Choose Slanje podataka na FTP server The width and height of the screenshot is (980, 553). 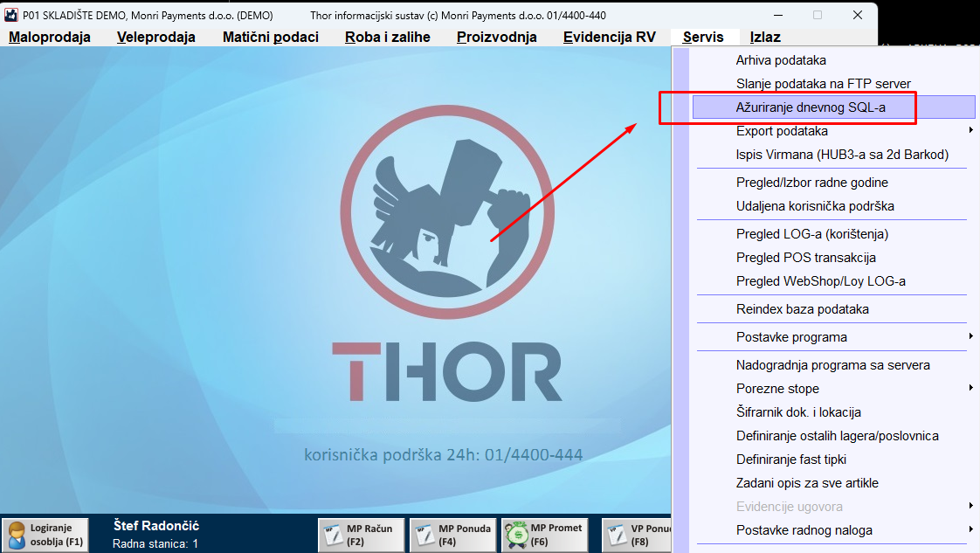click(x=834, y=84)
